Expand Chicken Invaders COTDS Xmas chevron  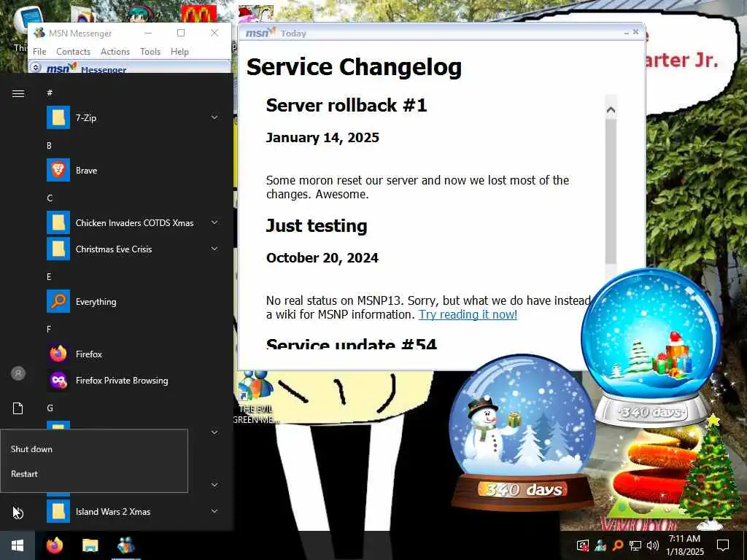point(214,223)
